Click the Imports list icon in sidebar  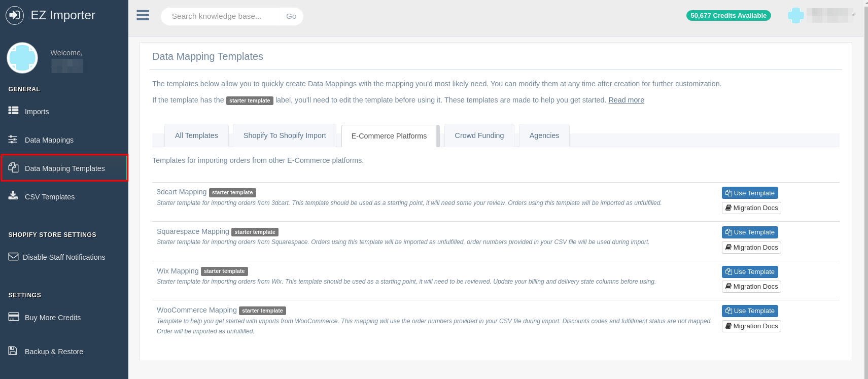[13, 111]
